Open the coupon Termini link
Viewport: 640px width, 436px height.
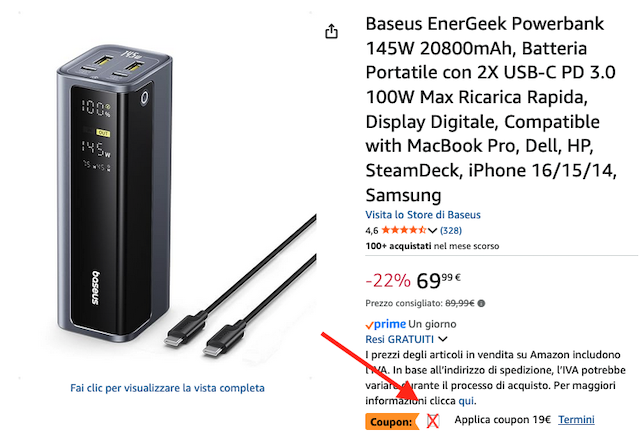pos(576,420)
